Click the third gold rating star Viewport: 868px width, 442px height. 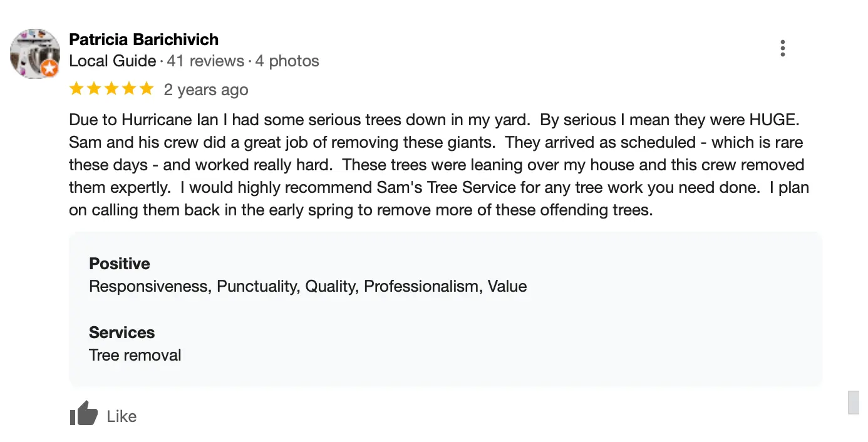111,89
